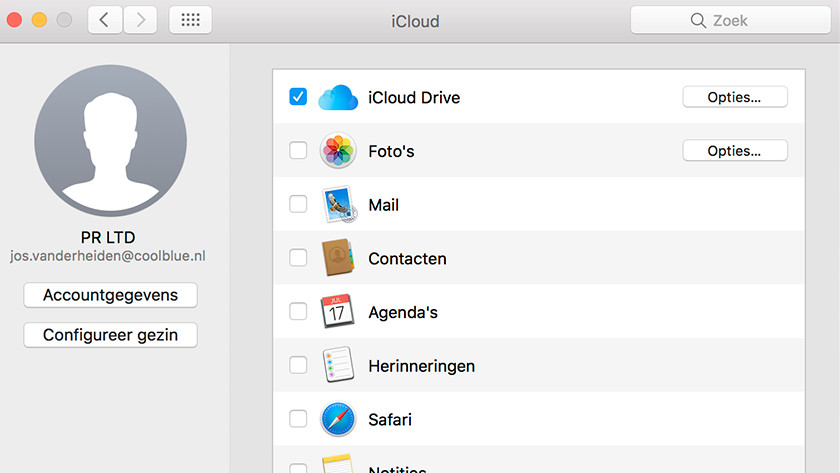The height and width of the screenshot is (473, 840).
Task: Uncheck the iCloud Drive checkbox
Action: point(298,96)
